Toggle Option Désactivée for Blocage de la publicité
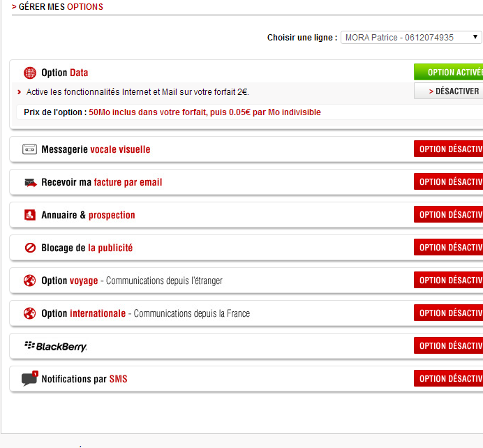 coord(448,247)
